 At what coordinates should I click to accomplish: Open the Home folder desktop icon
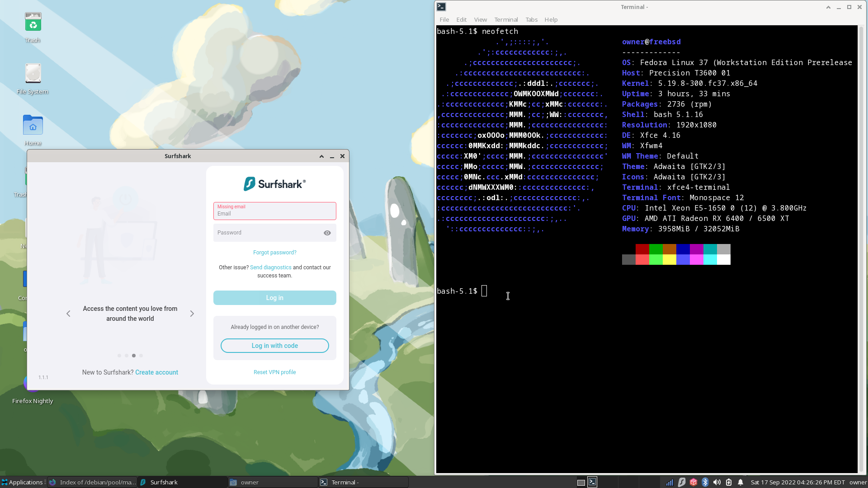[x=33, y=126]
